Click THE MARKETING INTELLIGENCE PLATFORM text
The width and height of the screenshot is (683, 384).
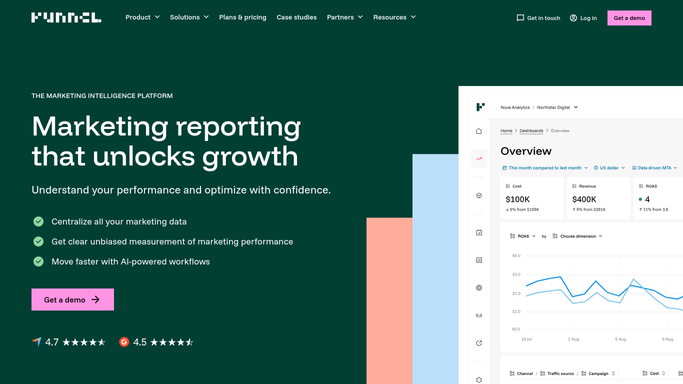tap(102, 96)
